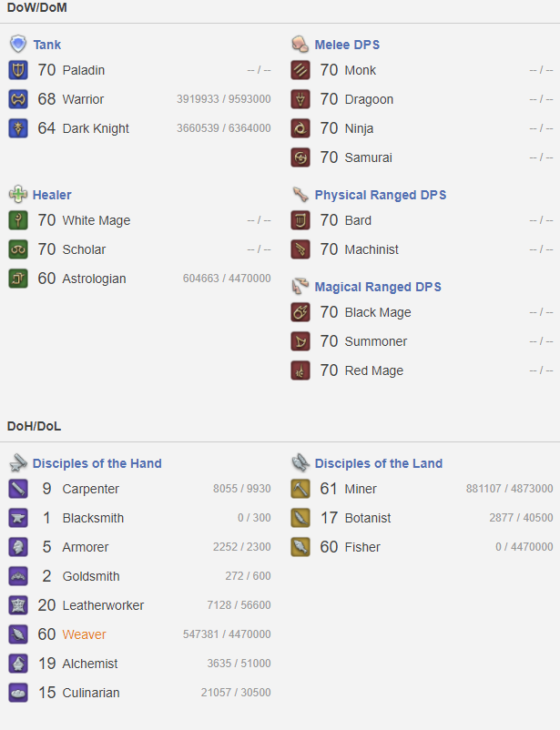This screenshot has height=730, width=560.
Task: Click the Tank role shield icon
Action: [x=18, y=45]
